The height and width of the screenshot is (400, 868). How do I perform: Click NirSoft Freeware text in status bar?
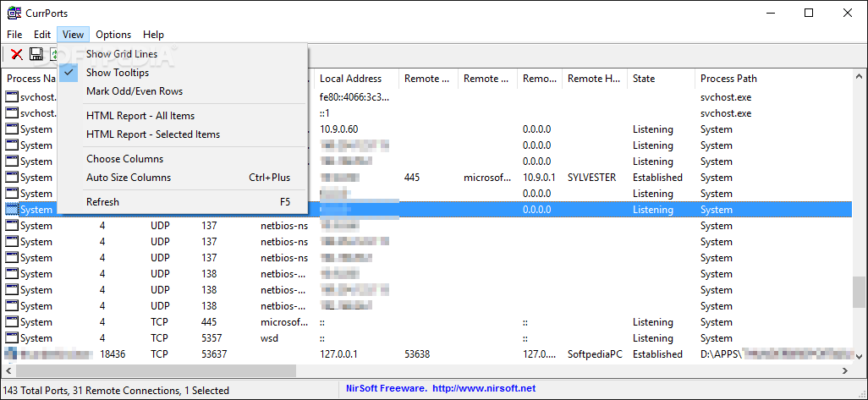point(385,388)
